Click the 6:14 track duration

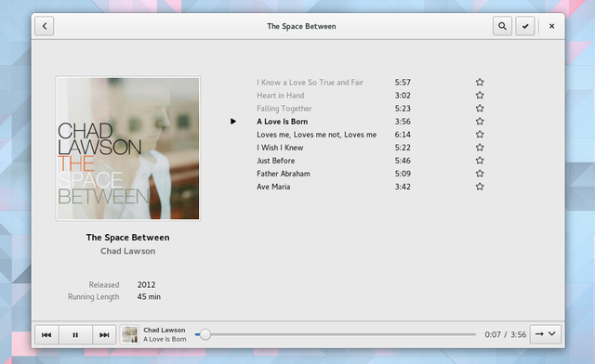coord(403,135)
